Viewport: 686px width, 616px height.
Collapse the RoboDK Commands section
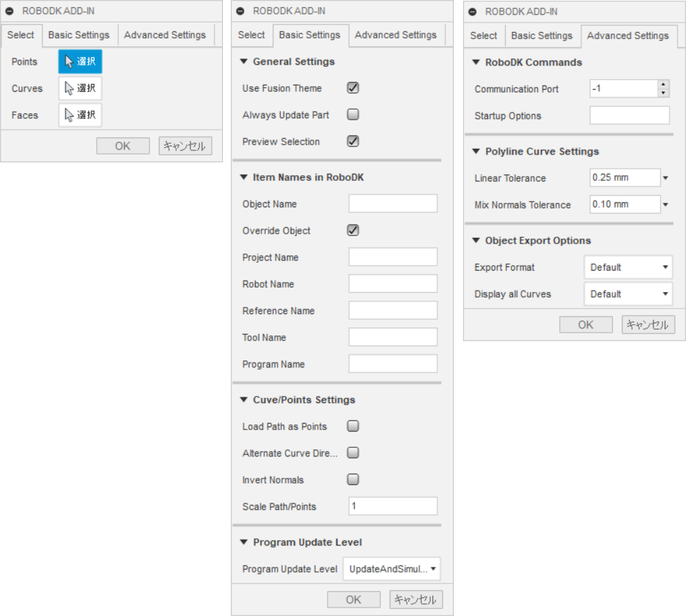click(476, 63)
